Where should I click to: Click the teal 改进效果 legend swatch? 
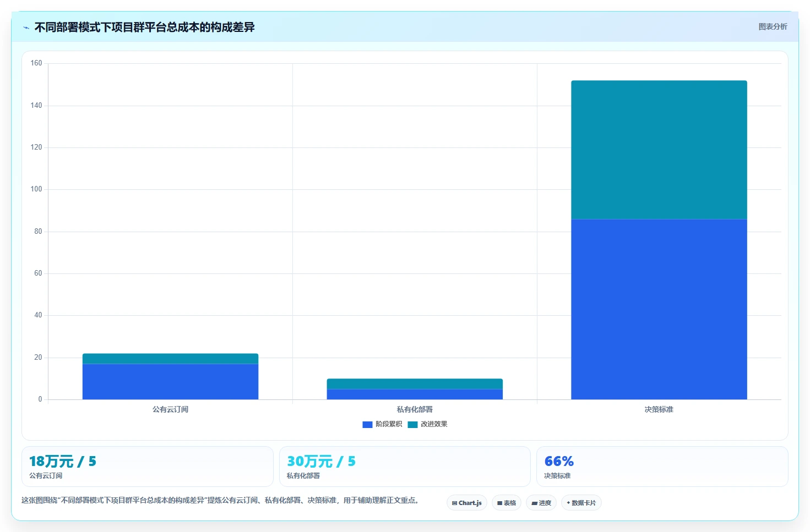point(412,424)
